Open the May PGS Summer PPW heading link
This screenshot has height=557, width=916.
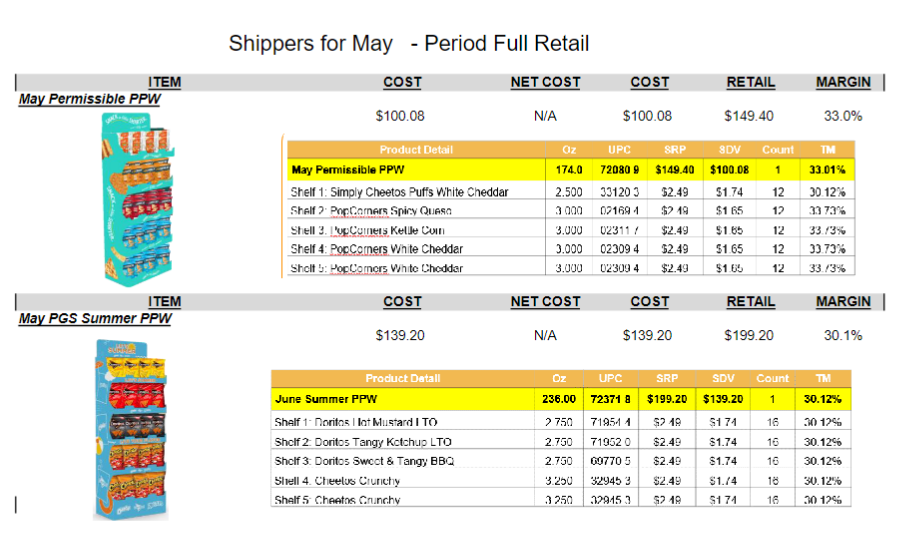[95, 319]
